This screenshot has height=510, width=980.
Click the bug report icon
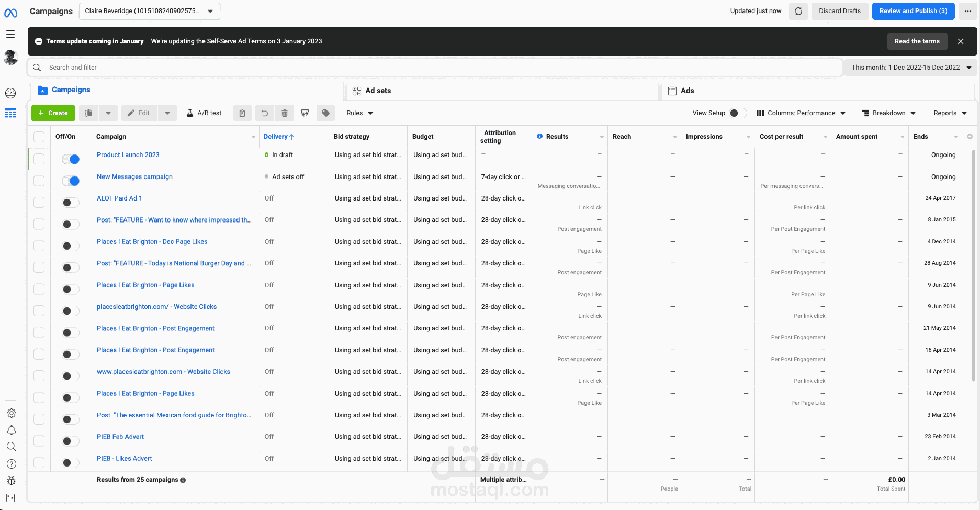11,481
